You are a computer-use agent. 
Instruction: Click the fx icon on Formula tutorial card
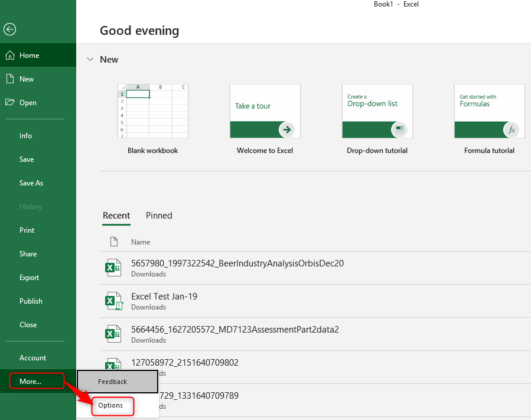click(x=512, y=129)
